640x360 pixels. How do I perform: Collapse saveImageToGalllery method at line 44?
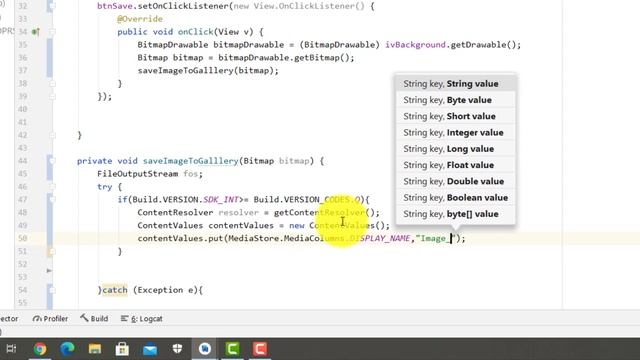52,161
